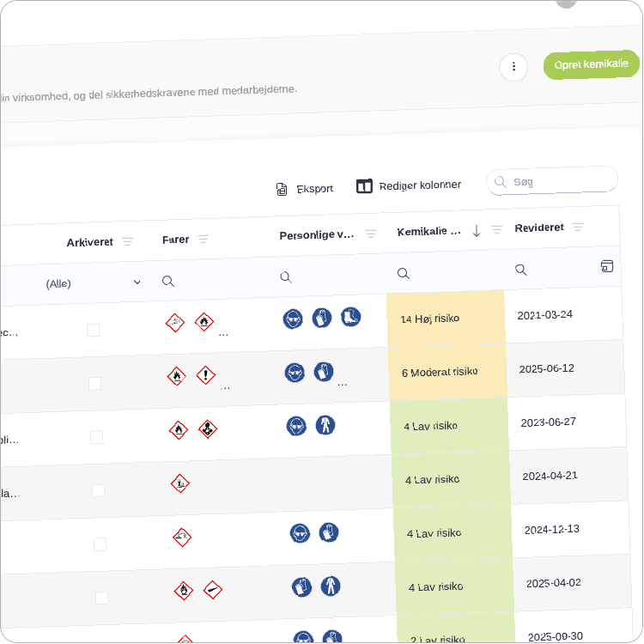Click the Søg search field
644x644 pixels.
pos(558,181)
